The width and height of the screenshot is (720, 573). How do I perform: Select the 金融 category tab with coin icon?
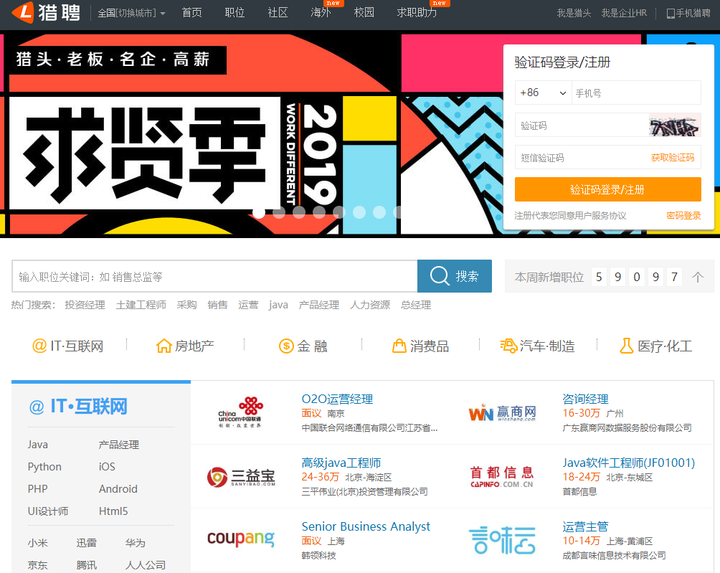click(303, 346)
